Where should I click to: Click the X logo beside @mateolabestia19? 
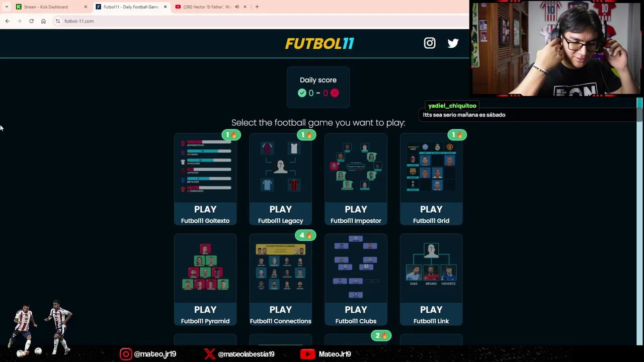pos(209,354)
